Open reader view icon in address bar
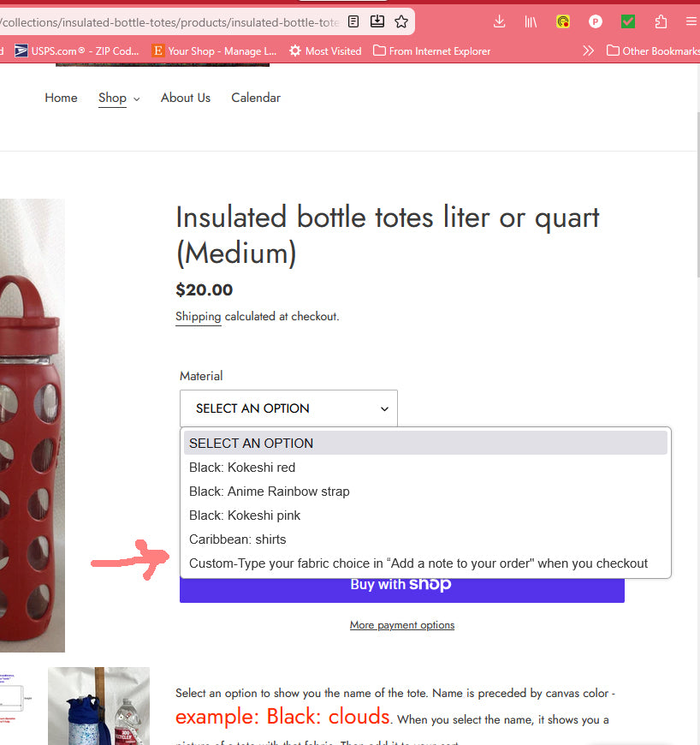Screen dimensions: 700x745 pyautogui.click(x=353, y=21)
